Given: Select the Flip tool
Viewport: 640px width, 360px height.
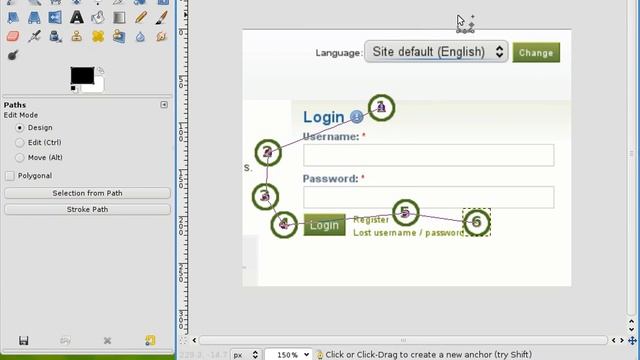Looking at the screenshot, I should point(55,18).
